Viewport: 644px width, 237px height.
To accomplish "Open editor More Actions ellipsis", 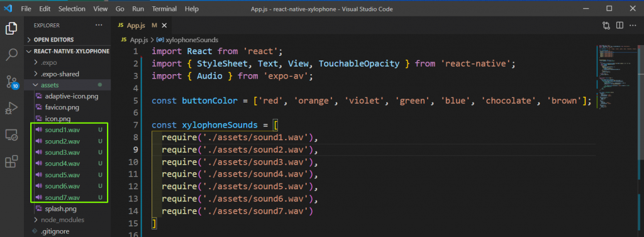I will coord(633,26).
